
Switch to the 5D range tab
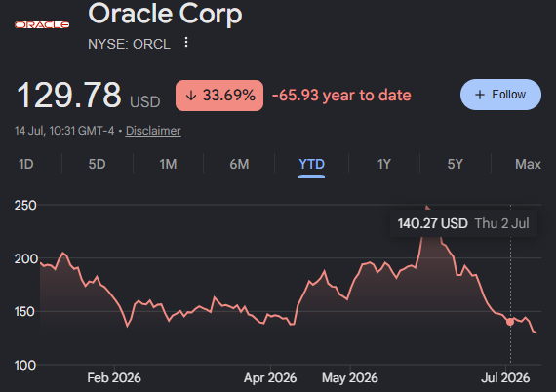(x=97, y=164)
